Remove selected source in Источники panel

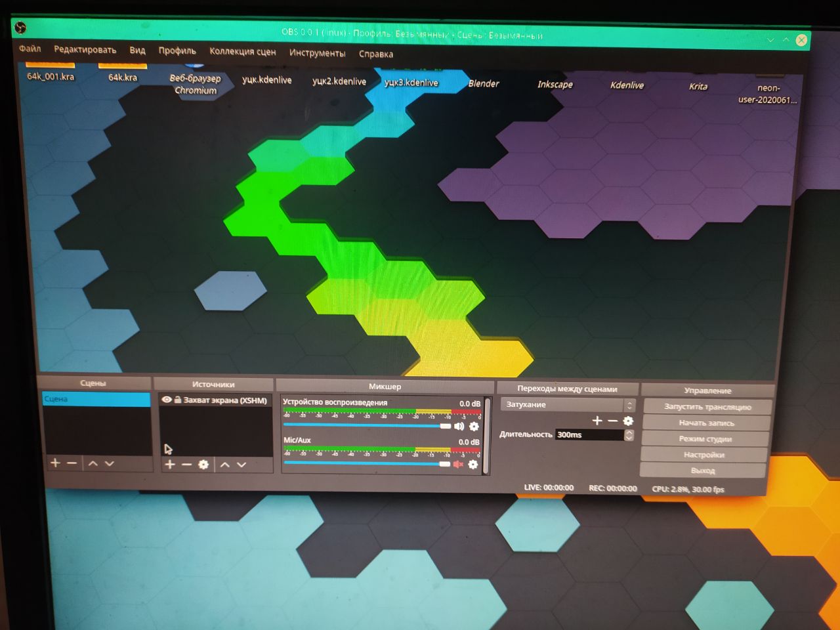click(186, 465)
